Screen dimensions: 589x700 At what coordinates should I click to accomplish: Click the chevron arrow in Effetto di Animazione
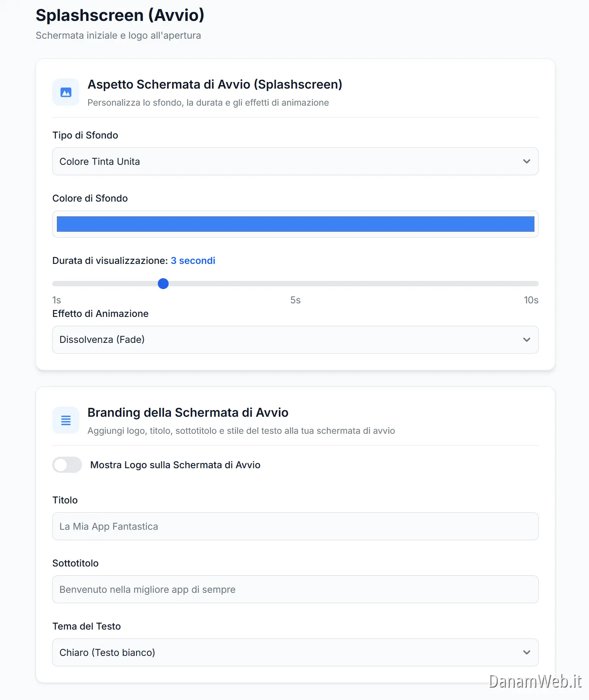pos(526,340)
